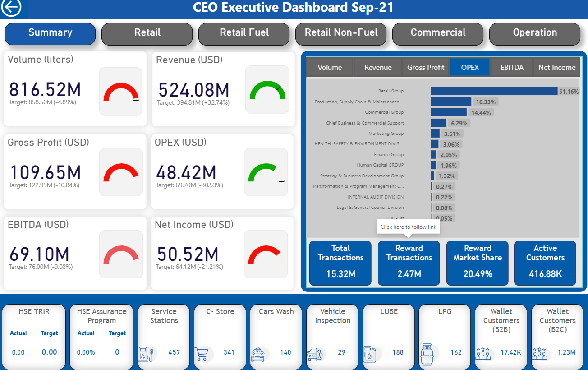
Task: Show the Gross Profit chart tab
Action: point(426,68)
